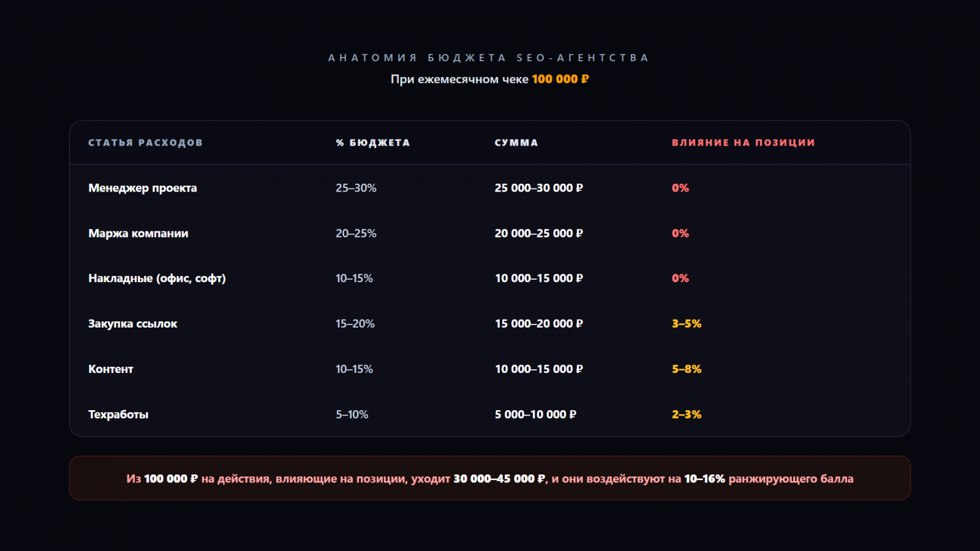Viewport: 980px width, 551px height.
Task: Click the '25–30%' budget share cell
Action: pyautogui.click(x=356, y=188)
